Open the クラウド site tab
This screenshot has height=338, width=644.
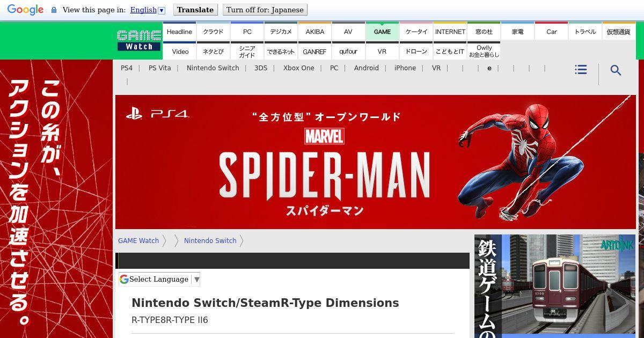point(213,31)
